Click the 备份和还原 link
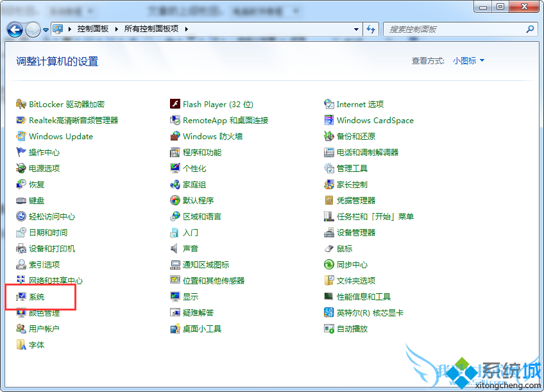This screenshot has width=544, height=392. coord(356,136)
